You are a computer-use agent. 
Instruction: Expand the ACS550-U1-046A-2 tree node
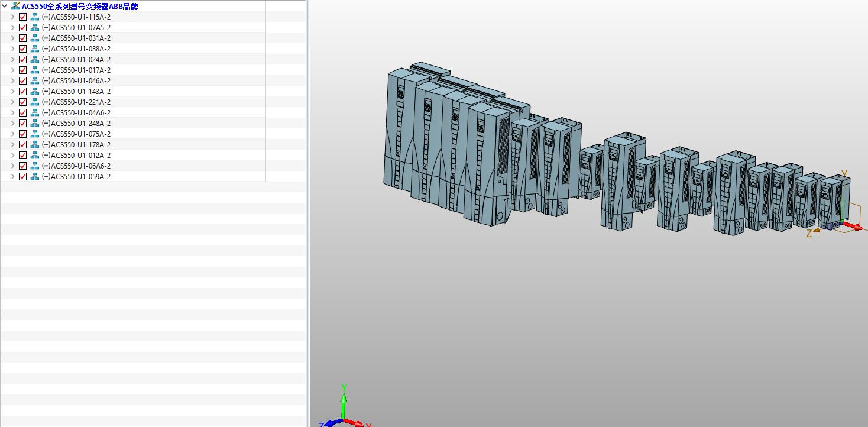coord(12,81)
